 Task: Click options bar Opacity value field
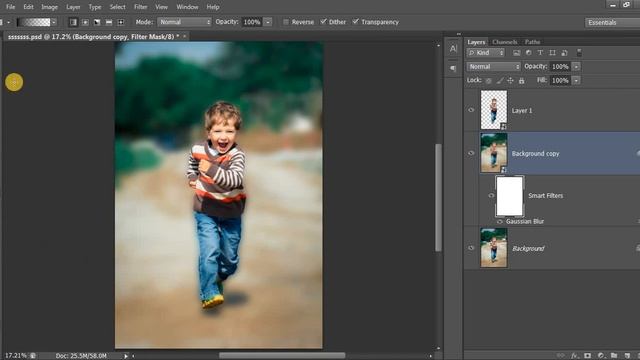coord(252,22)
